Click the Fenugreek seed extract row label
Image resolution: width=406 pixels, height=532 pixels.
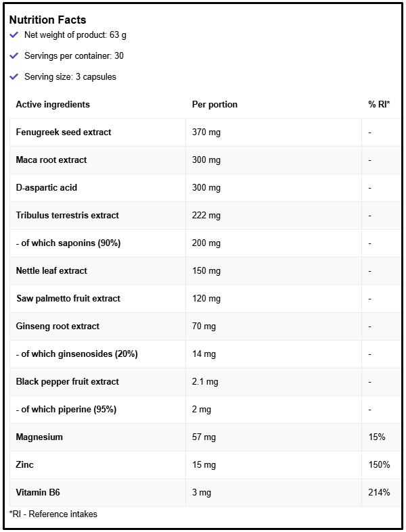[x=64, y=132]
